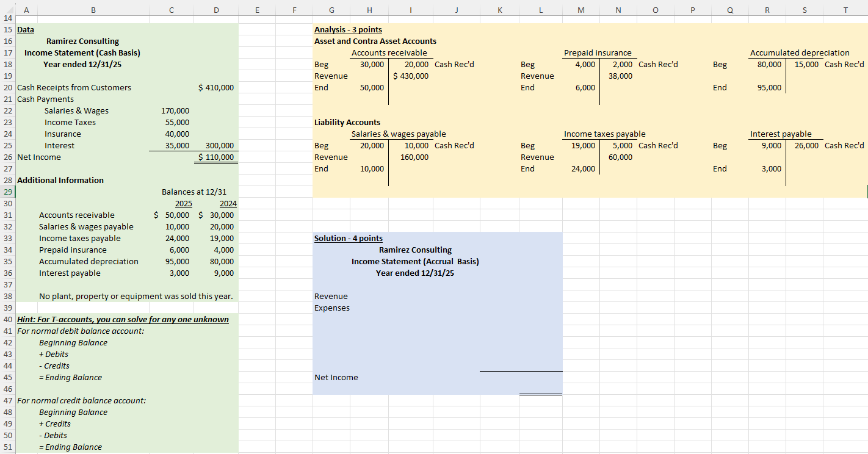Select the "Income Taxes" payment label
The height and width of the screenshot is (454, 868).
pos(70,122)
